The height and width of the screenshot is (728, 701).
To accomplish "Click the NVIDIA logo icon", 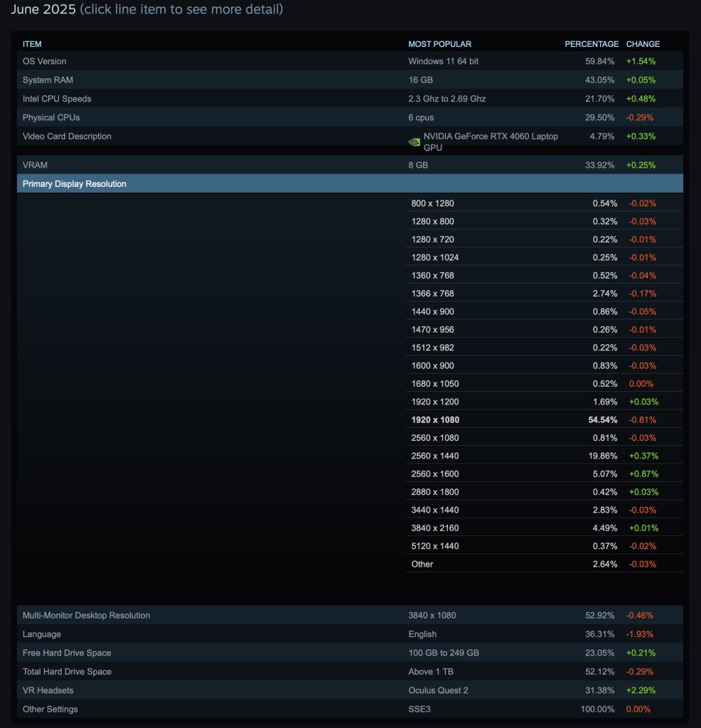I will pos(414,141).
